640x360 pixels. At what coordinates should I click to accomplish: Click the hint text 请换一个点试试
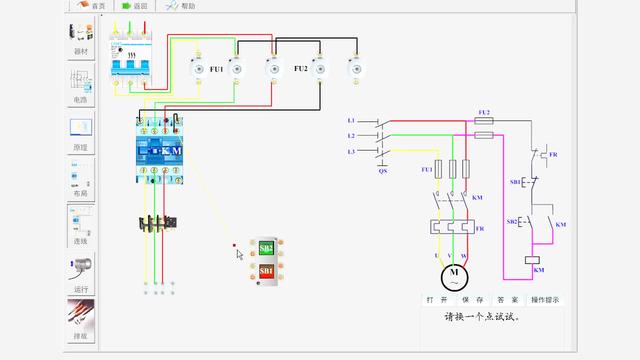point(482,317)
